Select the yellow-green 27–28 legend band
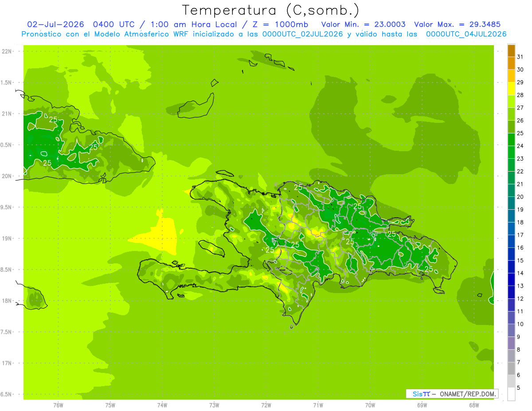Image resolution: width=532 pixels, height=411 pixels. [x=511, y=101]
